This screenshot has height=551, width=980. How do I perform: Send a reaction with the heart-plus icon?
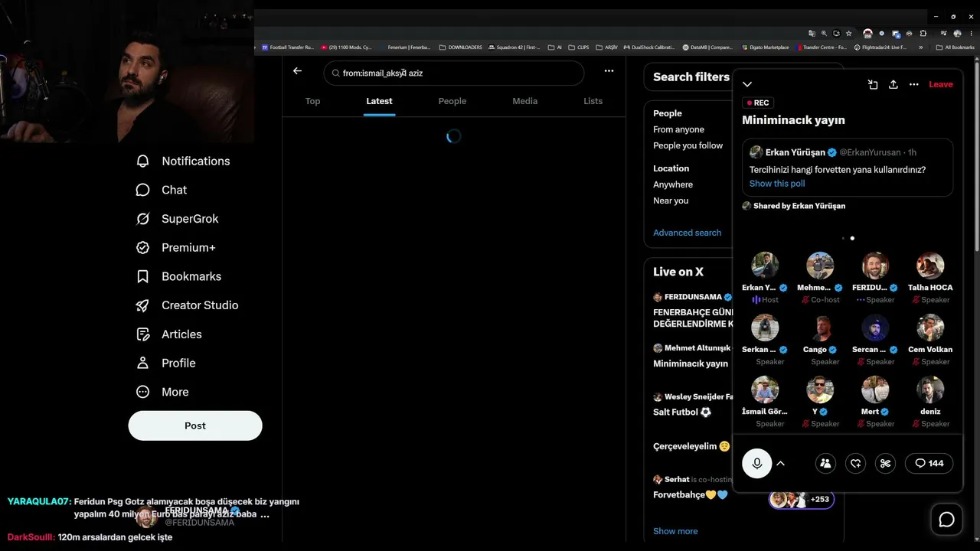(856, 463)
